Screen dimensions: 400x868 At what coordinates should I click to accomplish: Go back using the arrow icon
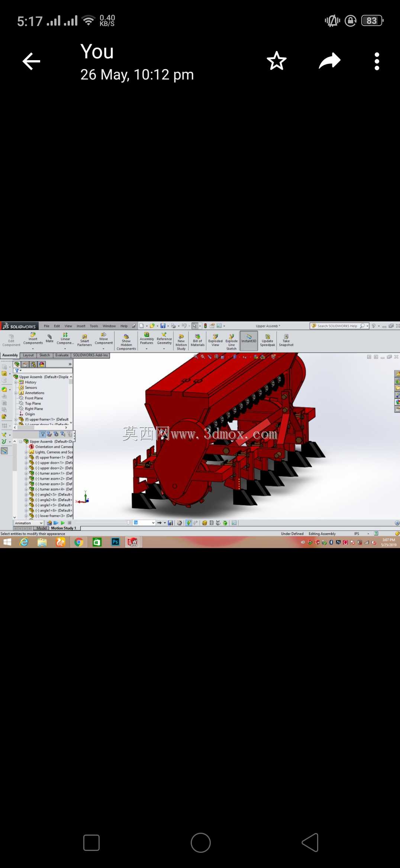[31, 61]
